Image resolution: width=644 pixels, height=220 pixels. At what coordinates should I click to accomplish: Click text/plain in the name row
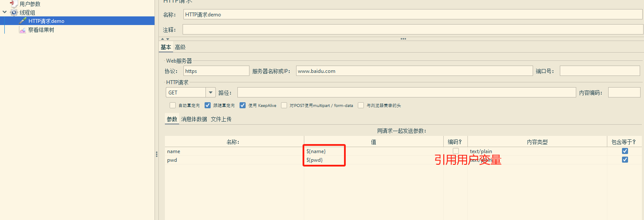click(481, 151)
